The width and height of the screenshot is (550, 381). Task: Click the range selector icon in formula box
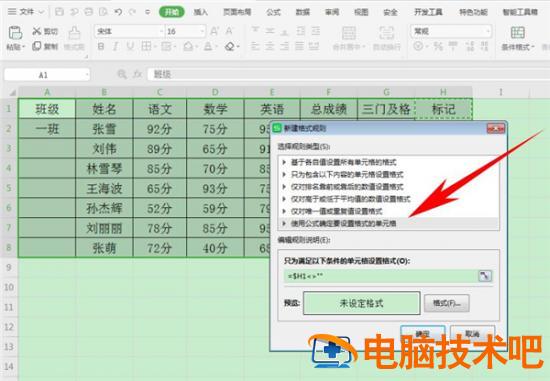click(485, 276)
